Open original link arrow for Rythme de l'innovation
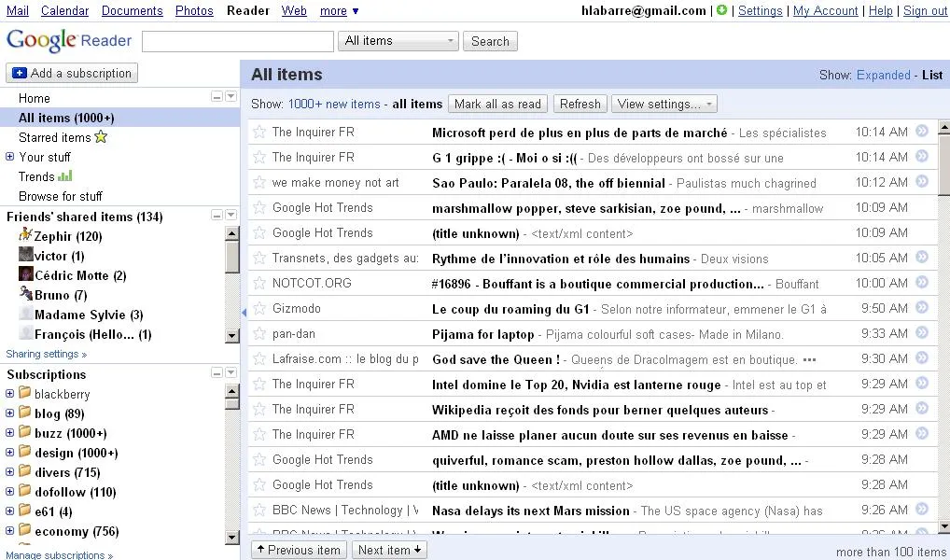 pyautogui.click(x=921, y=257)
